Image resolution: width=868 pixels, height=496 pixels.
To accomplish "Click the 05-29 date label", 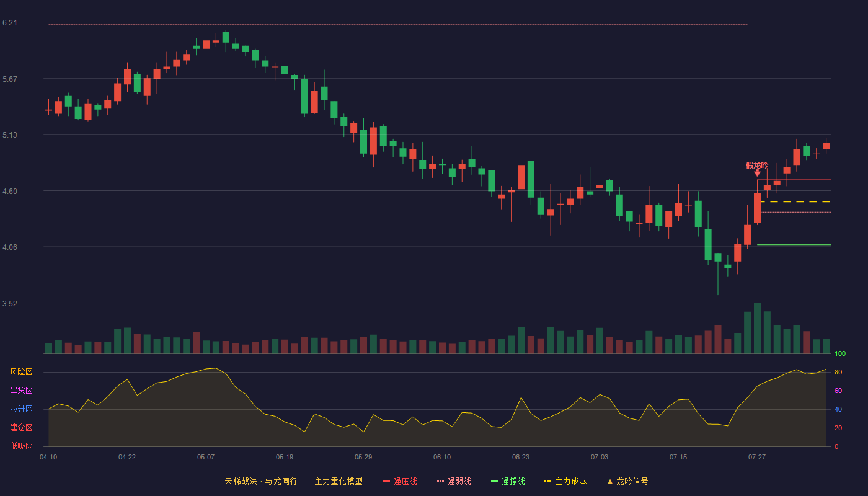I will click(363, 457).
